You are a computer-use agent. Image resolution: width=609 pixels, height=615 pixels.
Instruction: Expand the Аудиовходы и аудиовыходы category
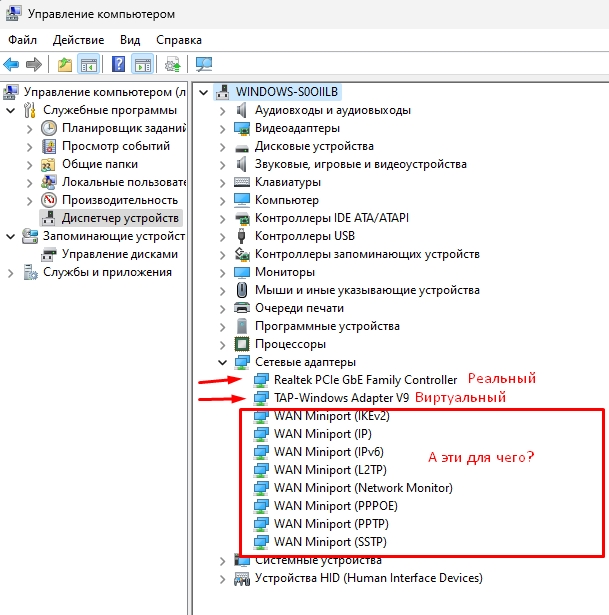point(222,111)
